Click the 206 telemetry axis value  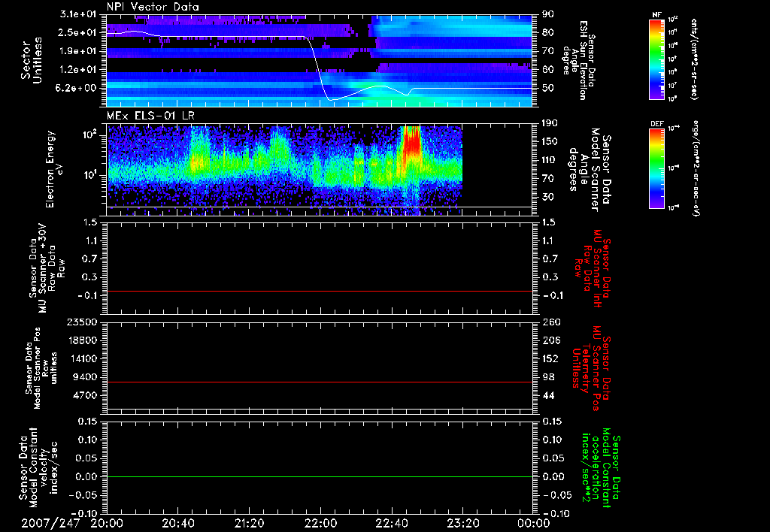tap(551, 340)
